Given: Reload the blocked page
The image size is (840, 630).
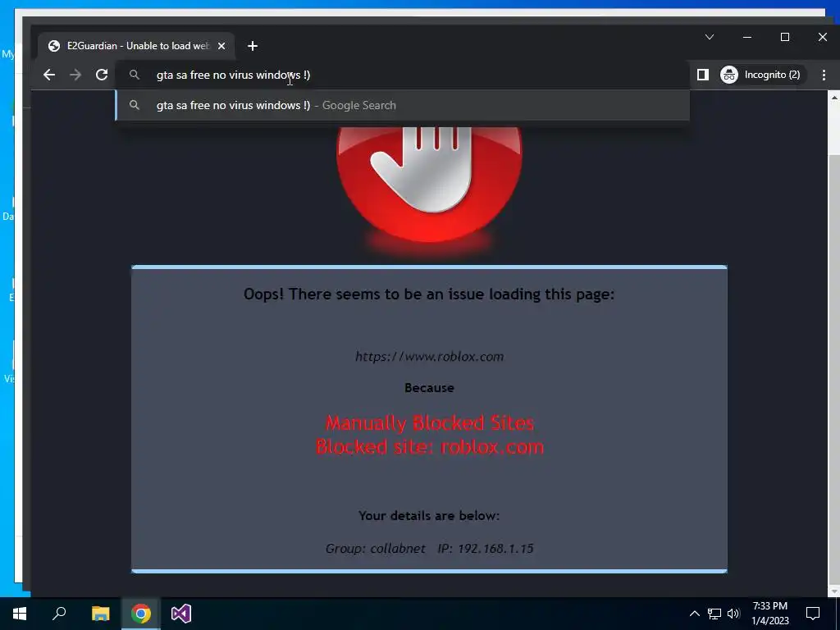Looking at the screenshot, I should (102, 75).
